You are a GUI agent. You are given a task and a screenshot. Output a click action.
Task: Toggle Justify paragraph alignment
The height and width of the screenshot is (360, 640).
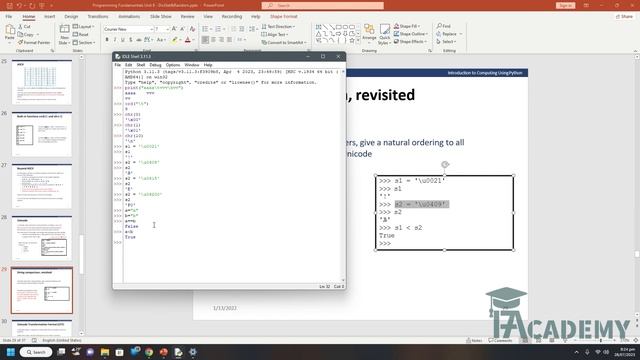[x=229, y=40]
